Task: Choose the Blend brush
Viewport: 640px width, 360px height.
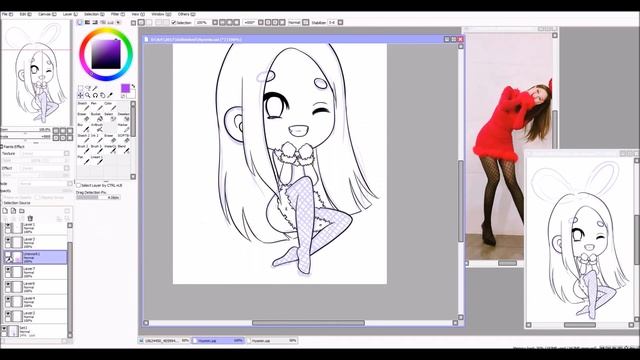Action: pyautogui.click(x=123, y=149)
